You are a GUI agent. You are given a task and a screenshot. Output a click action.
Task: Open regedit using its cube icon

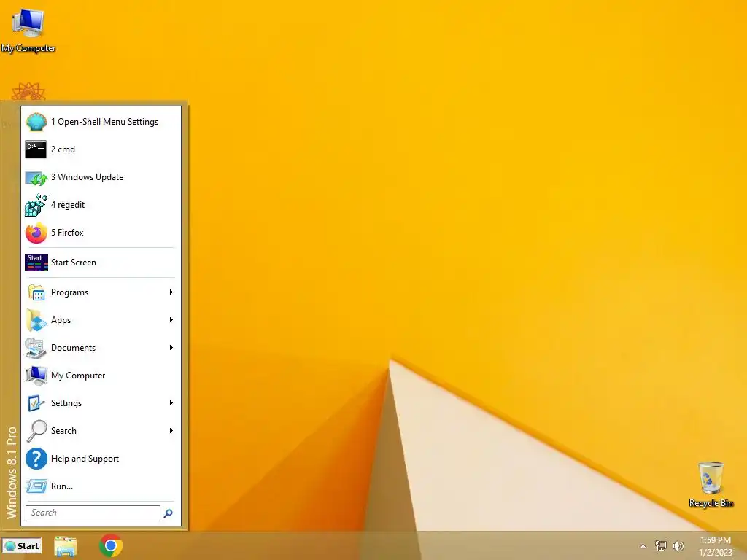pos(36,205)
